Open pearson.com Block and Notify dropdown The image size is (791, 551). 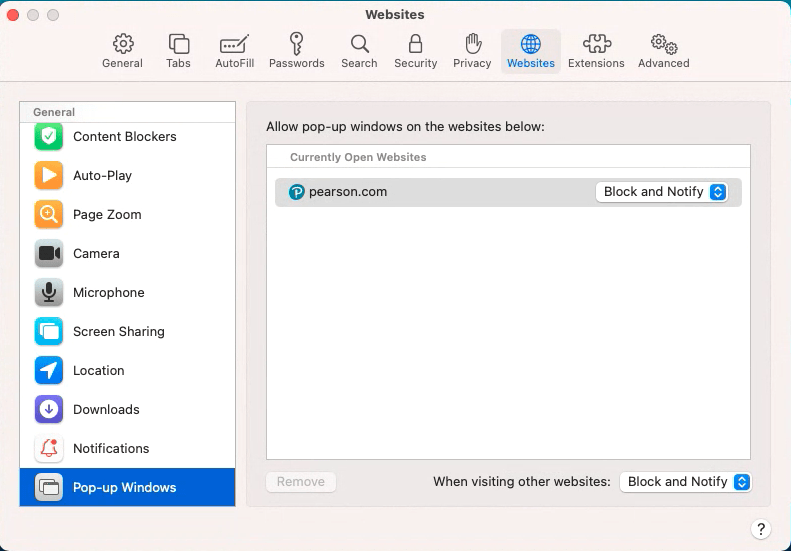tap(661, 192)
